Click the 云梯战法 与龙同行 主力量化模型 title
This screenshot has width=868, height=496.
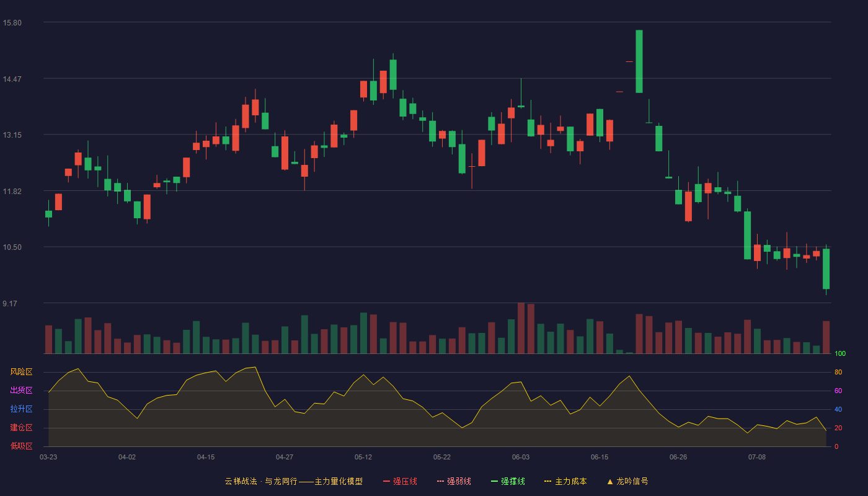coord(293,481)
